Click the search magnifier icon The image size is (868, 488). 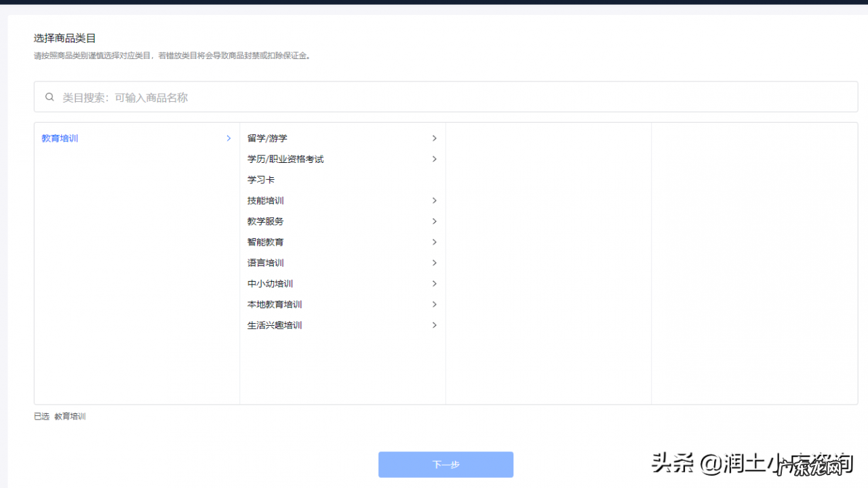coord(50,96)
